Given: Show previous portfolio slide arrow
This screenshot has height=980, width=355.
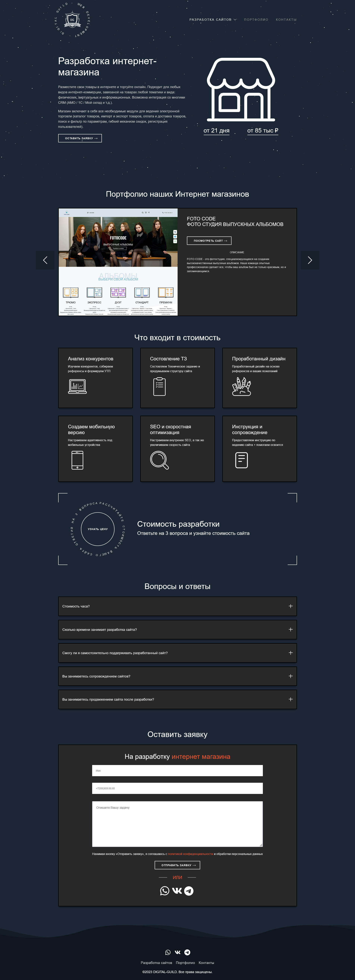Looking at the screenshot, I should (x=45, y=260).
